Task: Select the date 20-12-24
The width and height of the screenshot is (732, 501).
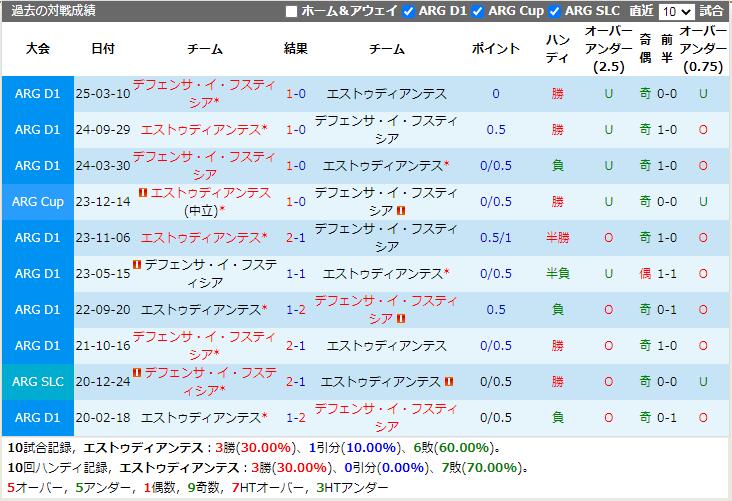Action: [x=103, y=381]
